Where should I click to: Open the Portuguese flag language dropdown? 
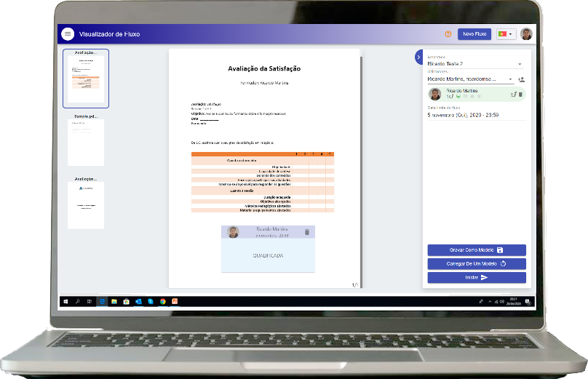[504, 34]
